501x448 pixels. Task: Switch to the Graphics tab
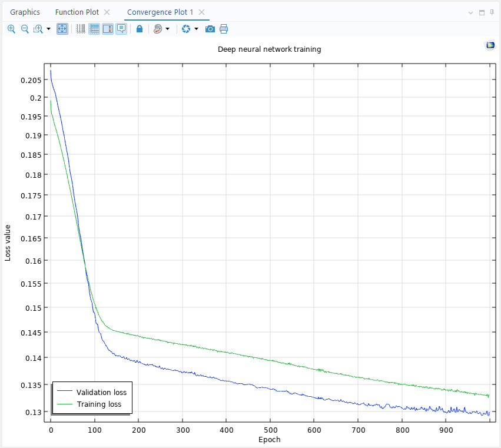point(25,12)
